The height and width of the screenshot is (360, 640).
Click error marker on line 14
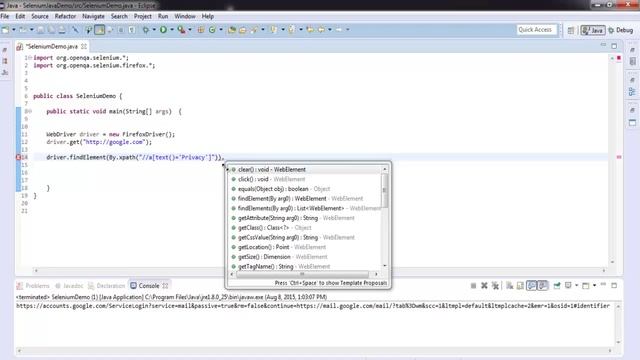click(18, 157)
